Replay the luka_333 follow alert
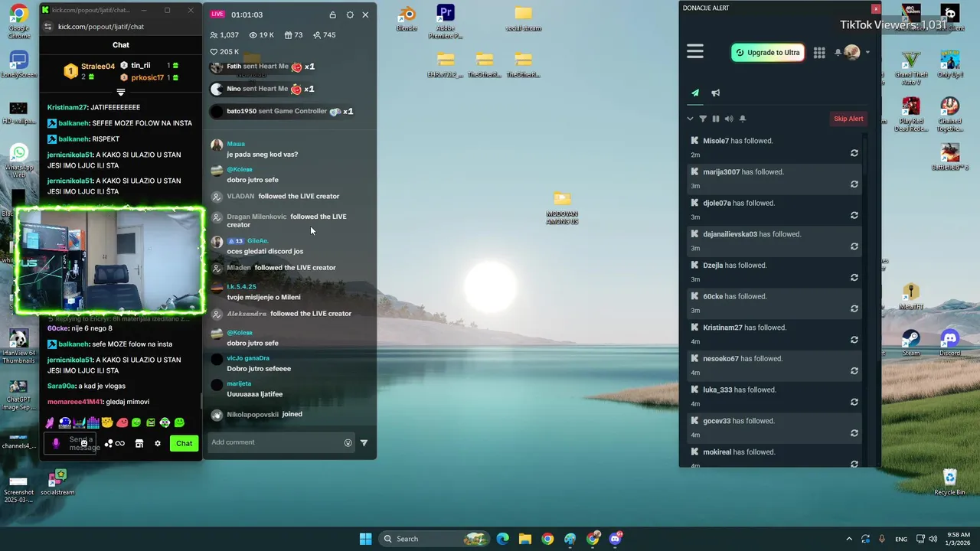980x551 pixels. coord(854,402)
